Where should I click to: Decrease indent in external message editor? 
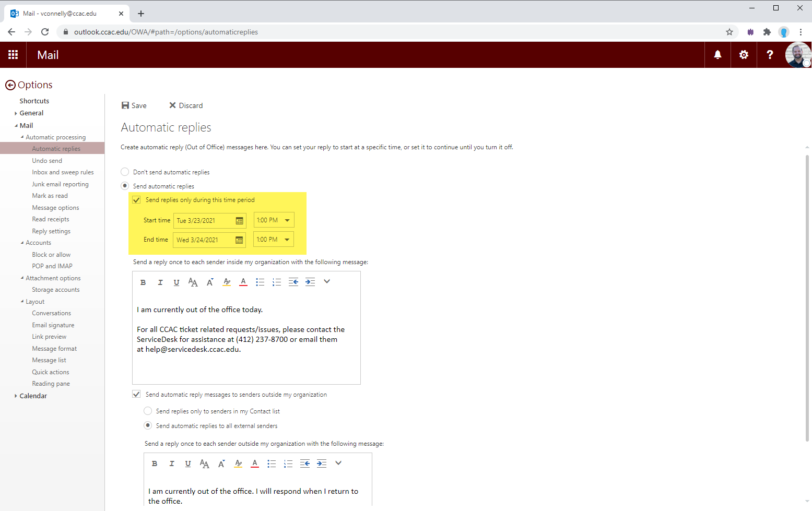click(x=305, y=464)
